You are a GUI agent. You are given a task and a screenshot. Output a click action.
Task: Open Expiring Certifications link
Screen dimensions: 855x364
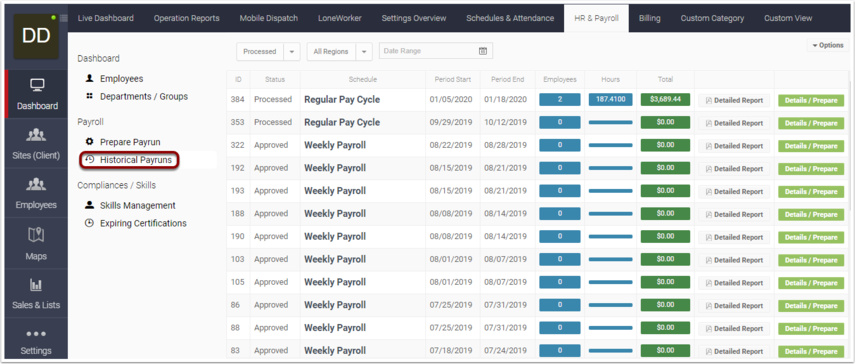[x=143, y=223]
